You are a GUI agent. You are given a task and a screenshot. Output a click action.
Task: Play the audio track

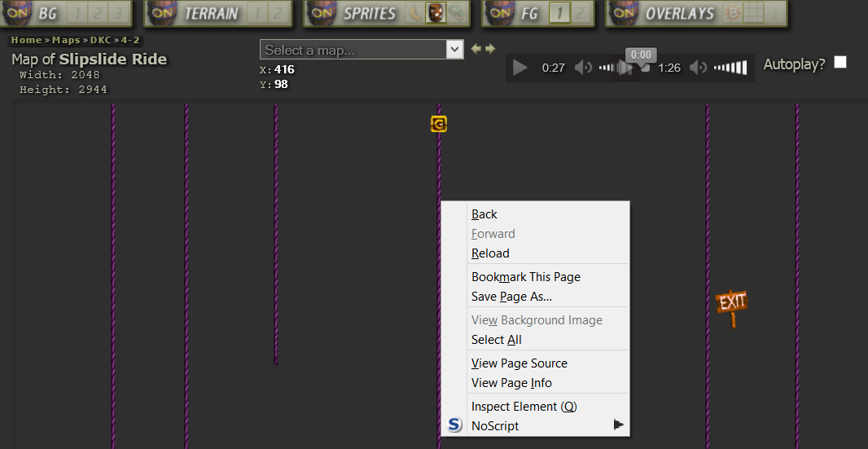click(x=520, y=68)
